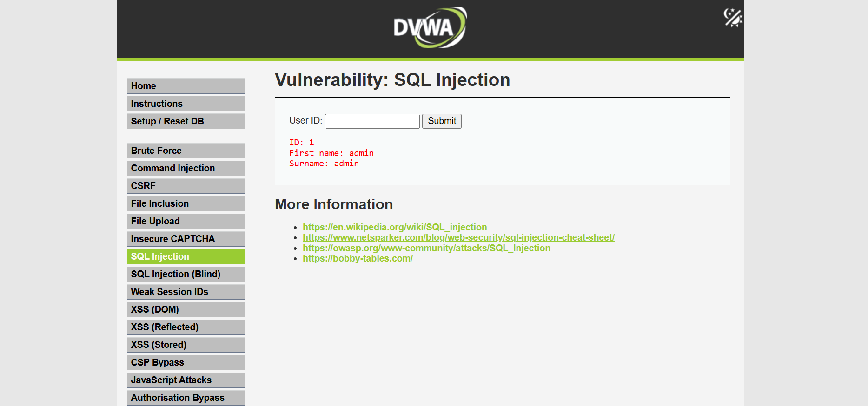Open Setup / Reset DB page
Viewport: 868px width, 406px height.
pyautogui.click(x=186, y=121)
